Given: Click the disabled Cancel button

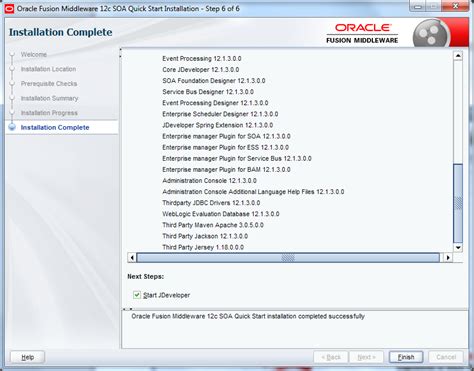Looking at the screenshot, I should [446, 357].
